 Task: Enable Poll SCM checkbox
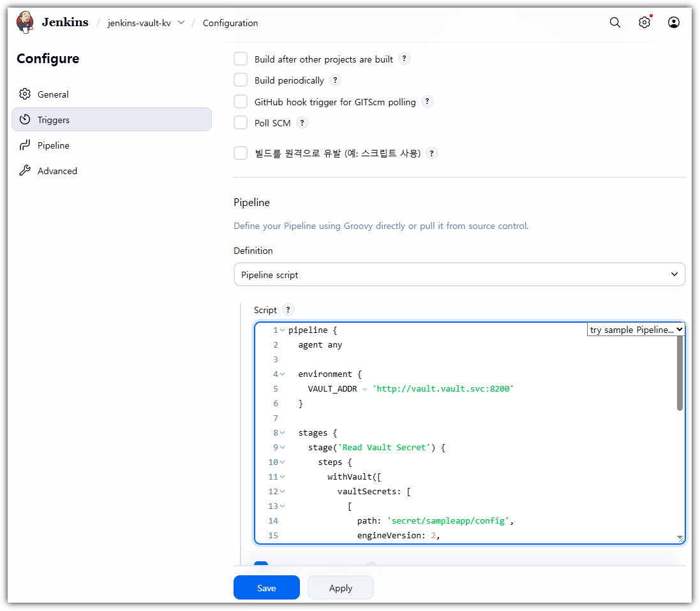[241, 122]
